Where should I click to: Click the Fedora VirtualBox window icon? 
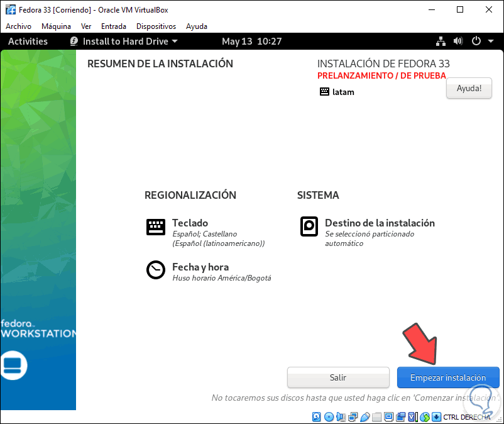click(x=10, y=9)
